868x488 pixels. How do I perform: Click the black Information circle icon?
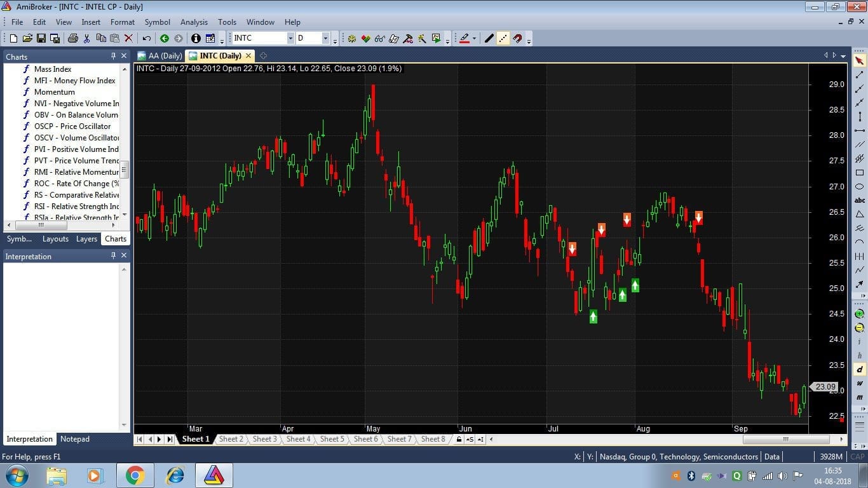tap(196, 38)
